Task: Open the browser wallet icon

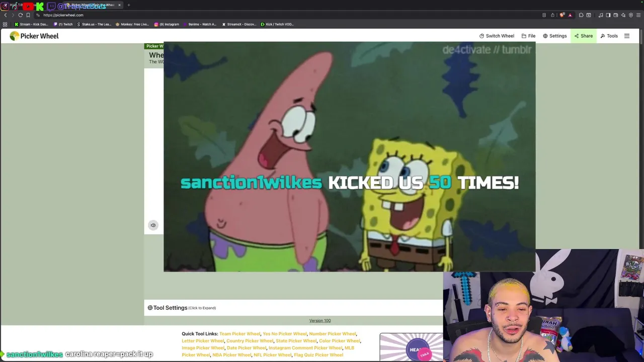Action: (616, 15)
